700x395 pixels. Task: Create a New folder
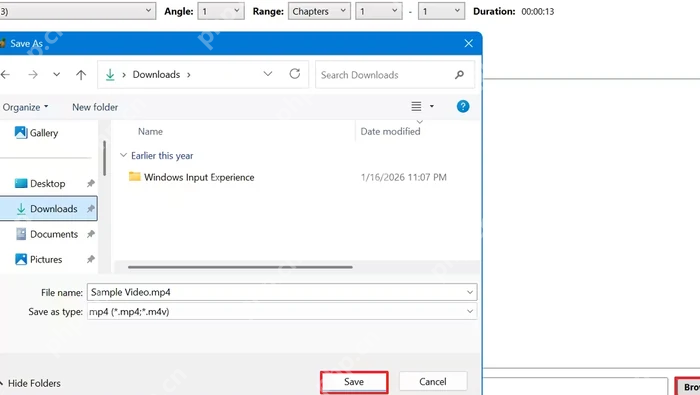95,107
